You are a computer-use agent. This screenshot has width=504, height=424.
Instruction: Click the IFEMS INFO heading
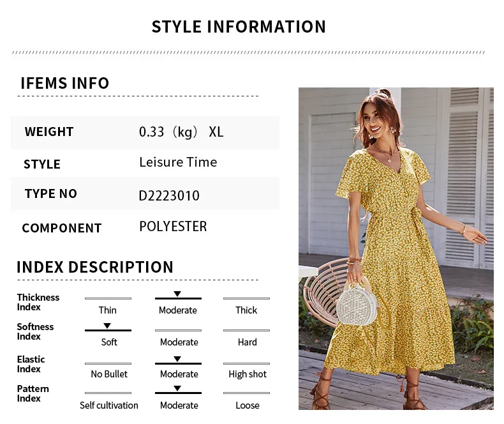(x=65, y=83)
